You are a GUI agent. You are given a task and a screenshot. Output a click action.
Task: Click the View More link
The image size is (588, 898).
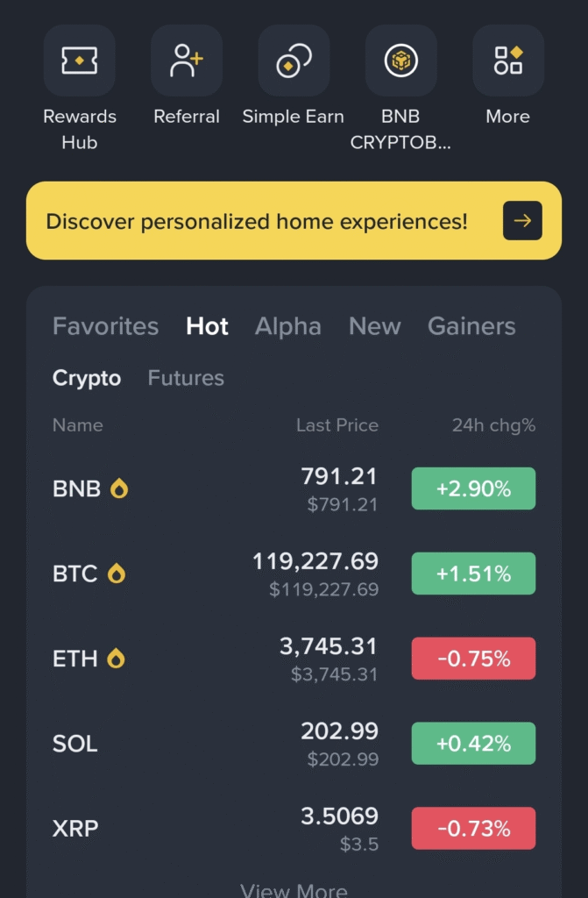pyautogui.click(x=294, y=889)
